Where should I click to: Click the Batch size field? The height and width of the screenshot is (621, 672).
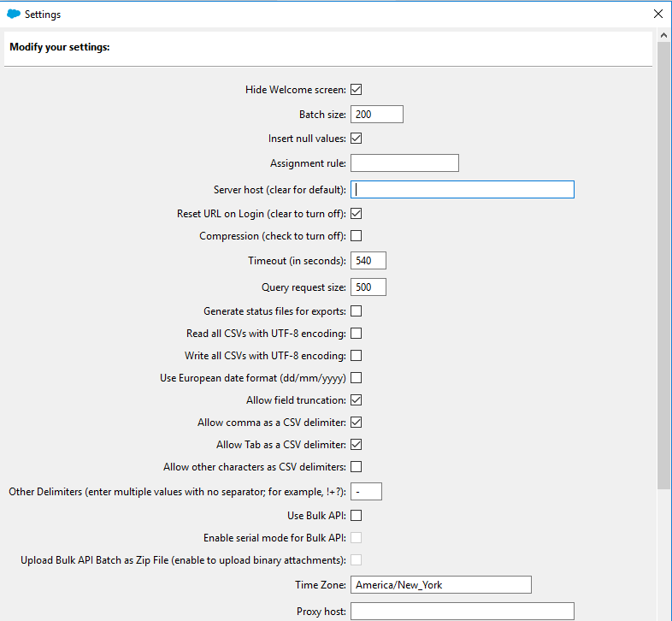pyautogui.click(x=376, y=115)
